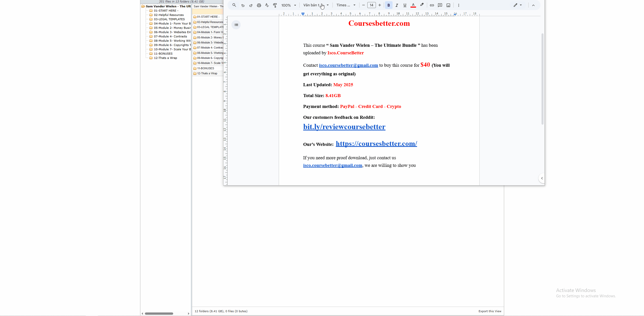Click the undo arrow icon
Screen dimensions: 644x316
[x=243, y=5]
